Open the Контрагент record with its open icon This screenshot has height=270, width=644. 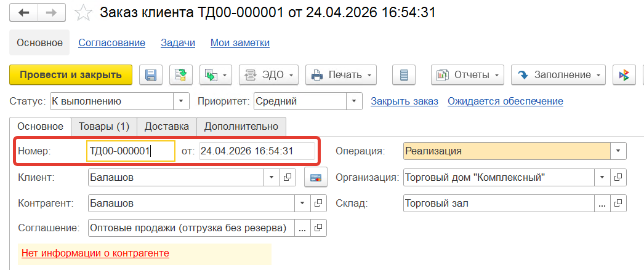(318, 203)
